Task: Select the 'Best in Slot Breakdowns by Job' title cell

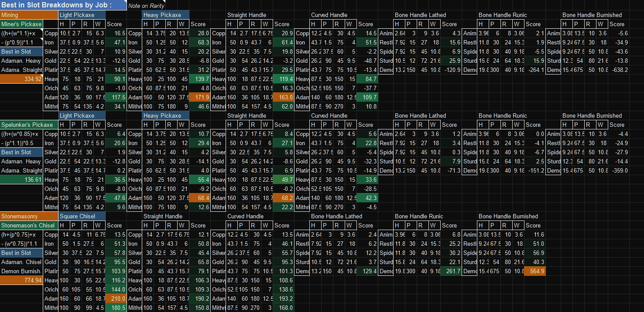Action: [x=64, y=5]
